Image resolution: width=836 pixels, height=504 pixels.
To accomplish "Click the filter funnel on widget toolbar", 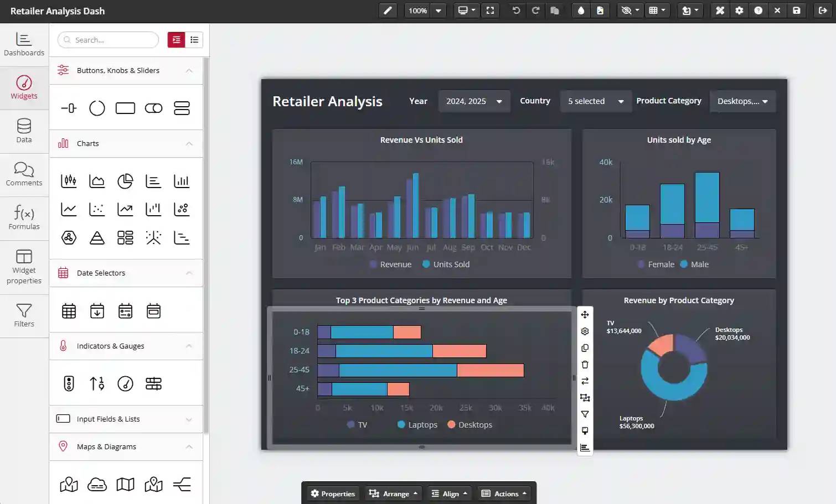I will pos(585,414).
